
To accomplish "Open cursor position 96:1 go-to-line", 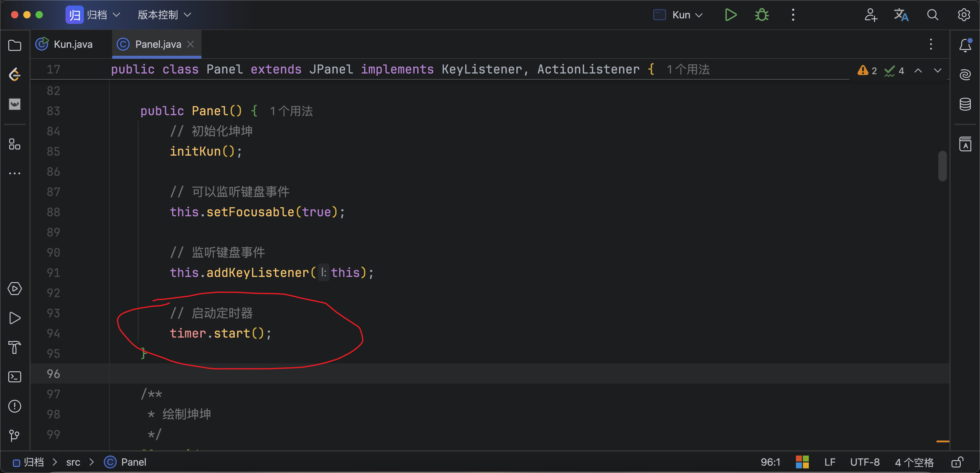I will (x=770, y=462).
